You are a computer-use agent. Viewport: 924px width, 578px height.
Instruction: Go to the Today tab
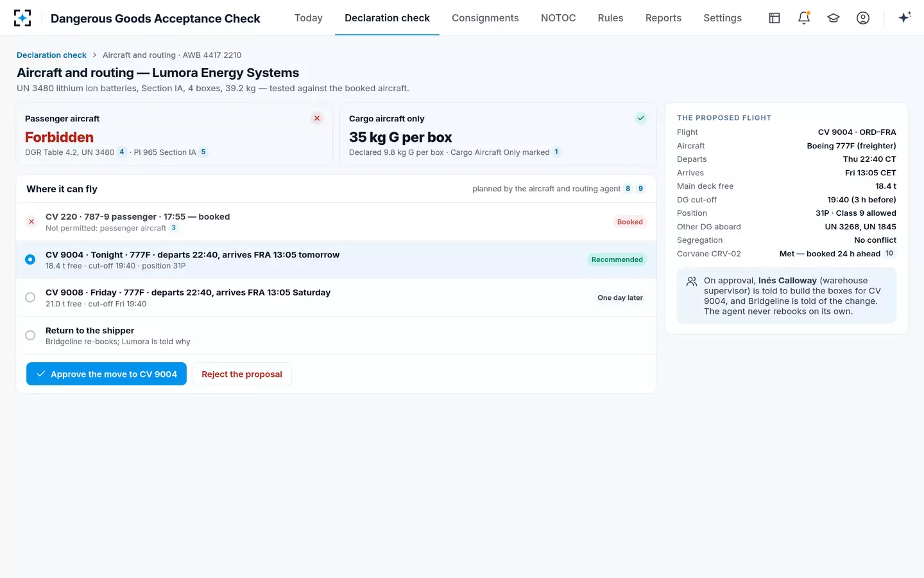(309, 18)
